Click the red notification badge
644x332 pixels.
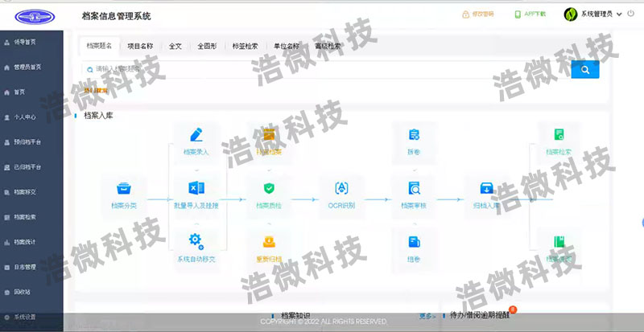click(x=513, y=309)
